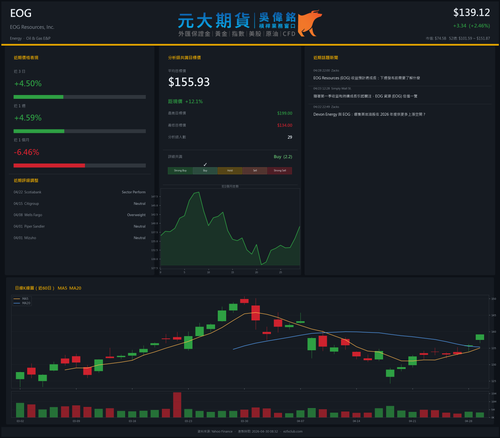This screenshot has width=500, height=438.
Task: Click the MA20 legend entry in candlestick chart
Action: coord(22,303)
